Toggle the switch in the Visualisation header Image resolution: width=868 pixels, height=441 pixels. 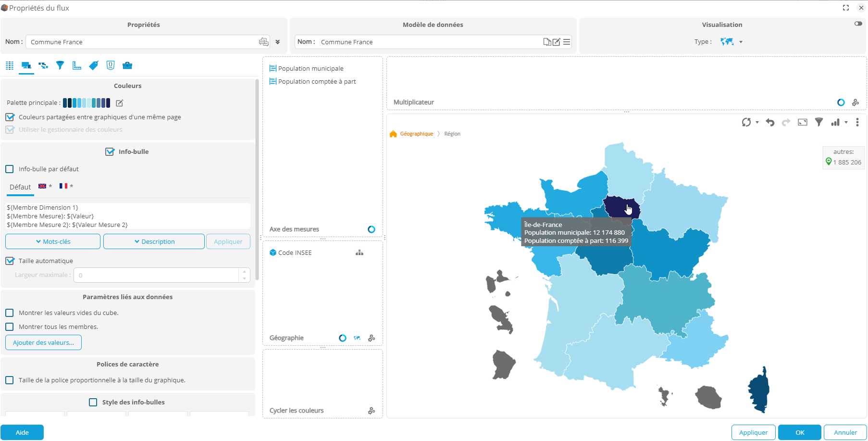(858, 23)
